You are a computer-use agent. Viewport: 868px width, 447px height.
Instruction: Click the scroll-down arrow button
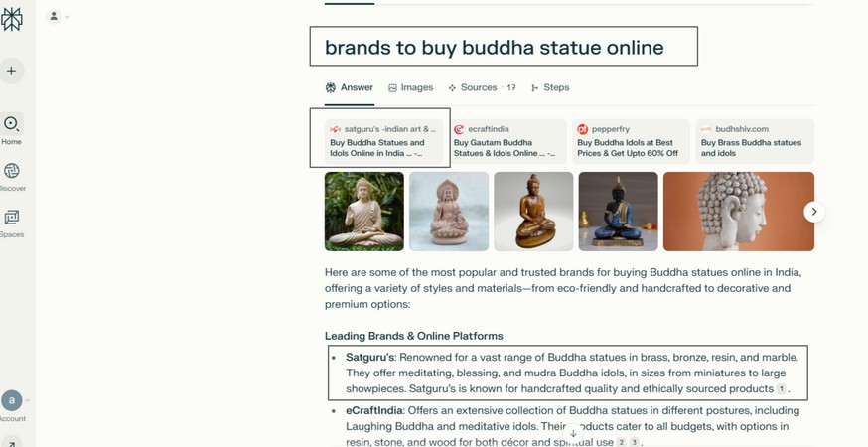573,434
